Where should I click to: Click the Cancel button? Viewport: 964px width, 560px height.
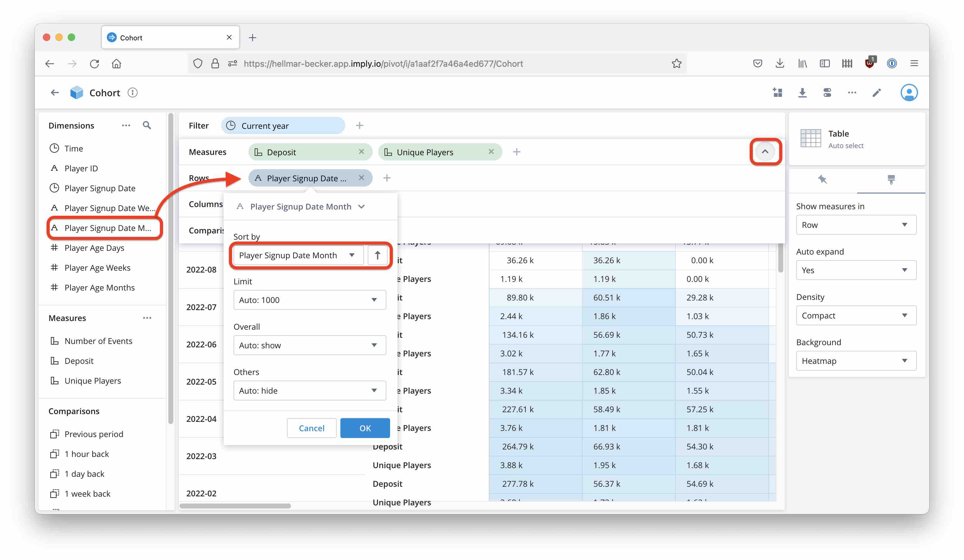pyautogui.click(x=311, y=428)
